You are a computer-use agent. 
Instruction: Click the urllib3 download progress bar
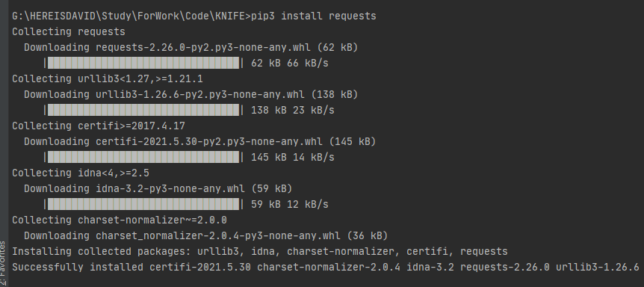143,110
